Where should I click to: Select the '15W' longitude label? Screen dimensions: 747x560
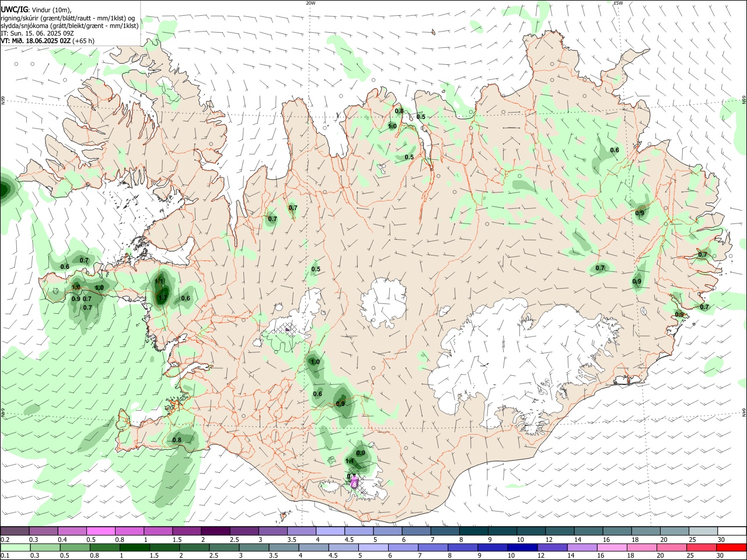pos(618,3)
